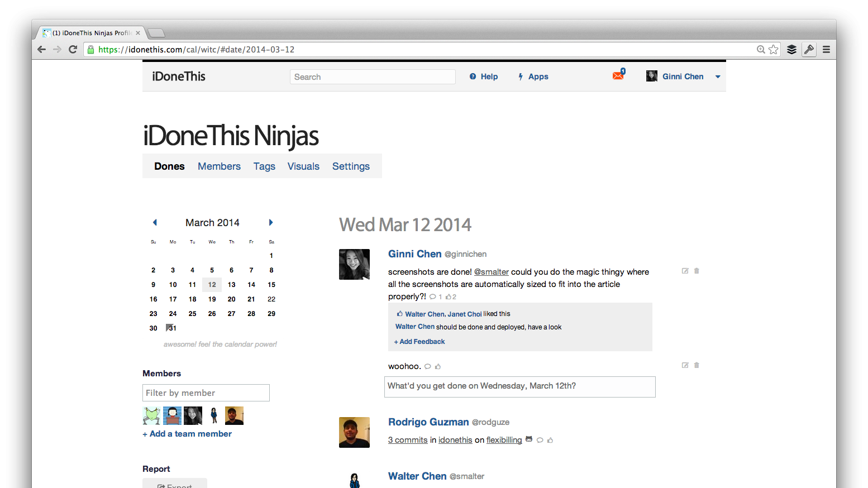Image resolution: width=868 pixels, height=488 pixels.
Task: Focus the Search box in the header
Action: 373,77
